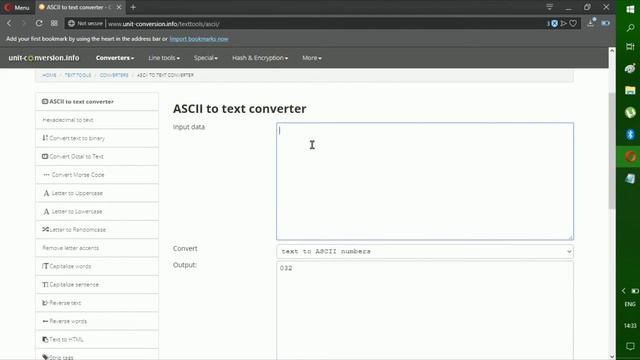The width and height of the screenshot is (640, 360).
Task: Close the ASCII to text converter tab
Action: 119,7
